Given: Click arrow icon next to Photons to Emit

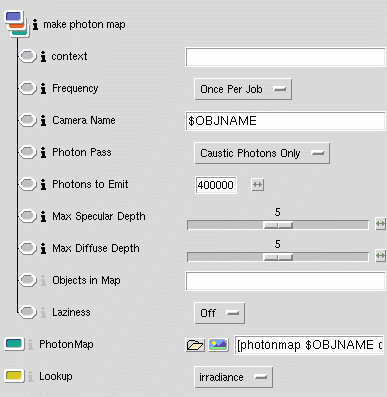Looking at the screenshot, I should coord(257,185).
